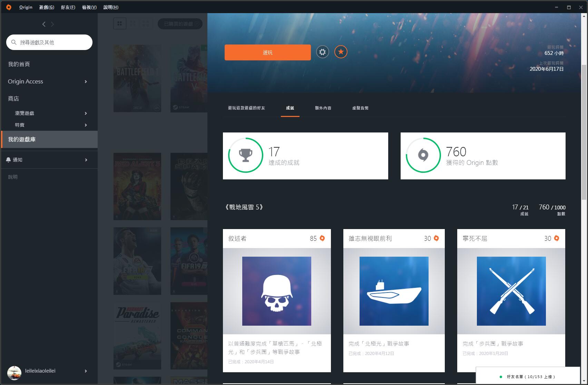Click the Origin logo icon in title bar
588x385 pixels.
pos(9,7)
